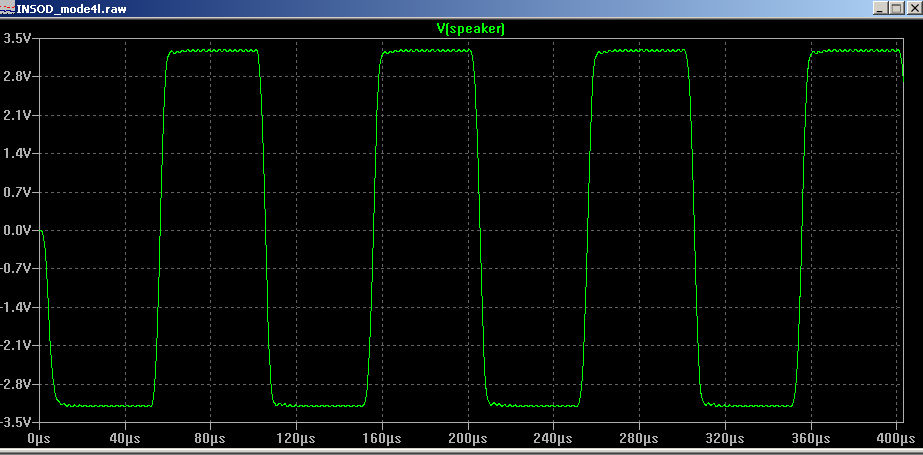The image size is (923, 455).
Task: Minimize the waveform window
Action: click(880, 8)
